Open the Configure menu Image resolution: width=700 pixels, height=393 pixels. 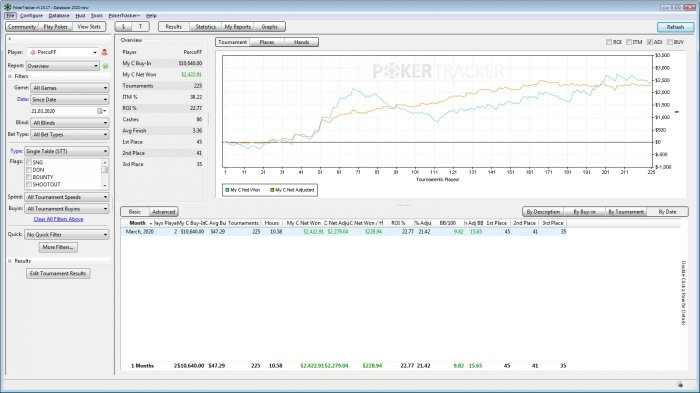click(31, 16)
